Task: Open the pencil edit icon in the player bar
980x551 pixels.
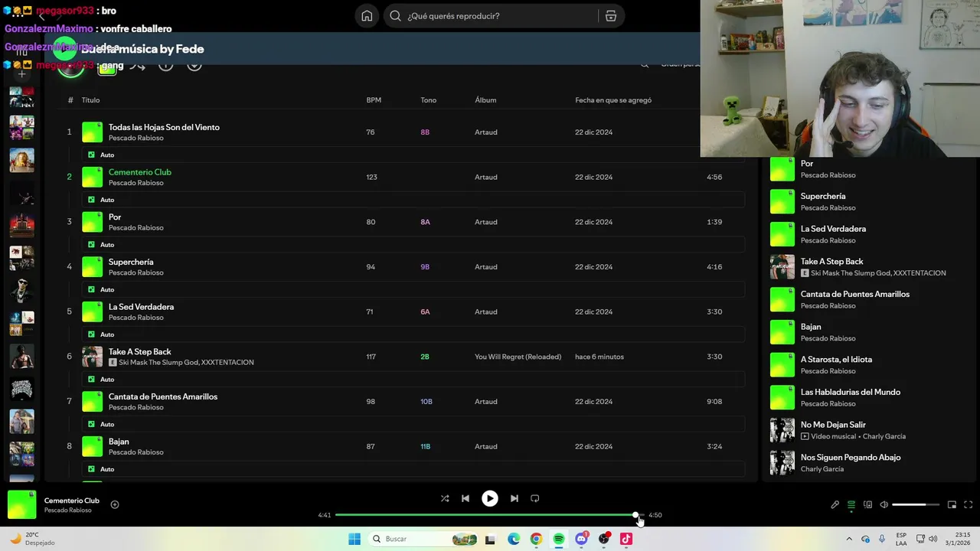Action: point(835,504)
